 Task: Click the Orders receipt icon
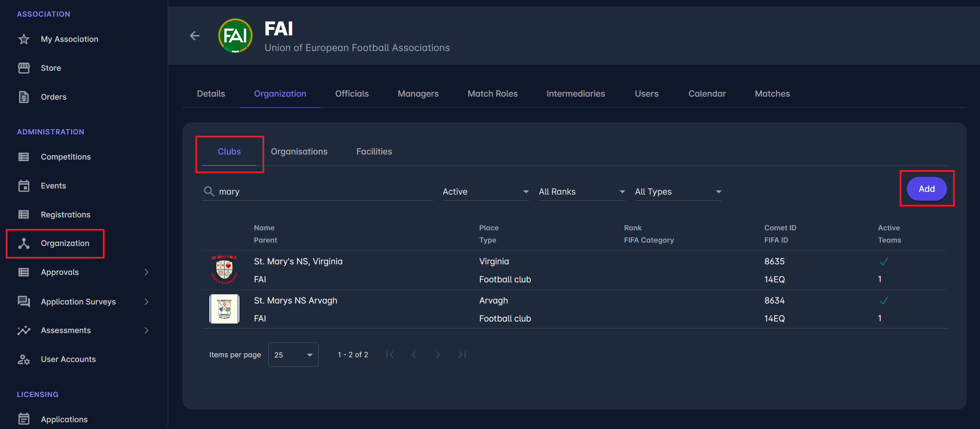coord(23,97)
